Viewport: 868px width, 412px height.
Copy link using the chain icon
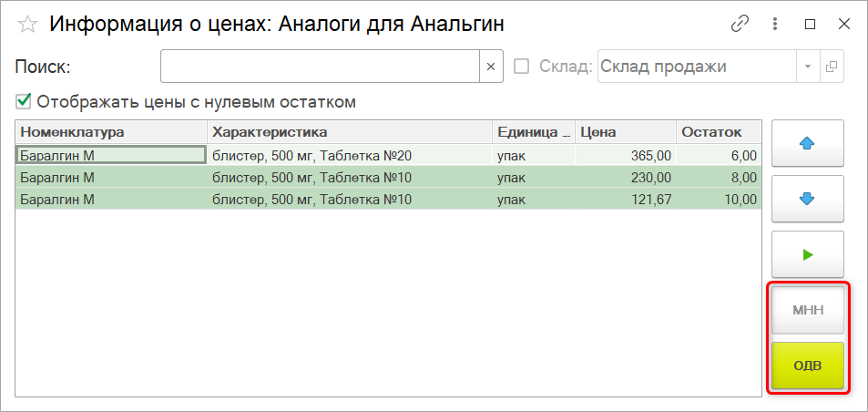pos(740,25)
